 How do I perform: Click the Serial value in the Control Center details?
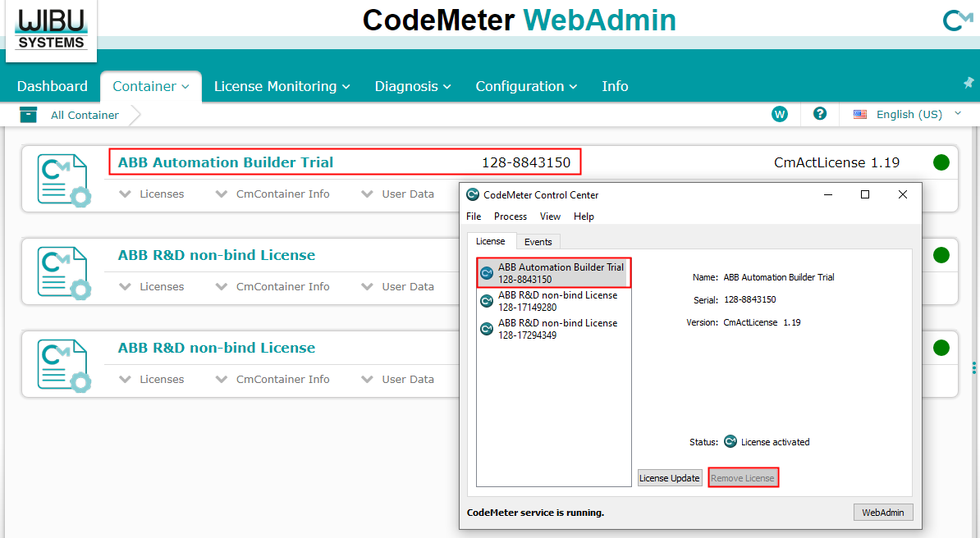click(750, 299)
